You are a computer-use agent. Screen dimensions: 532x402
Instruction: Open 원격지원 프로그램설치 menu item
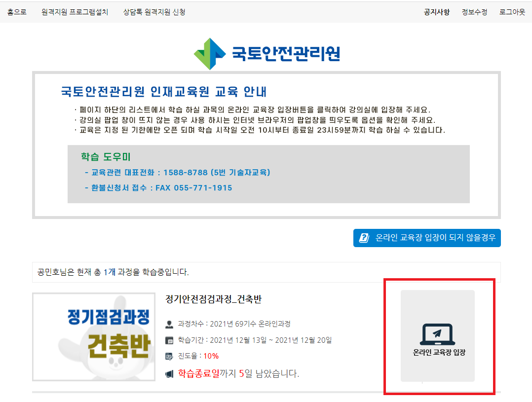click(75, 12)
